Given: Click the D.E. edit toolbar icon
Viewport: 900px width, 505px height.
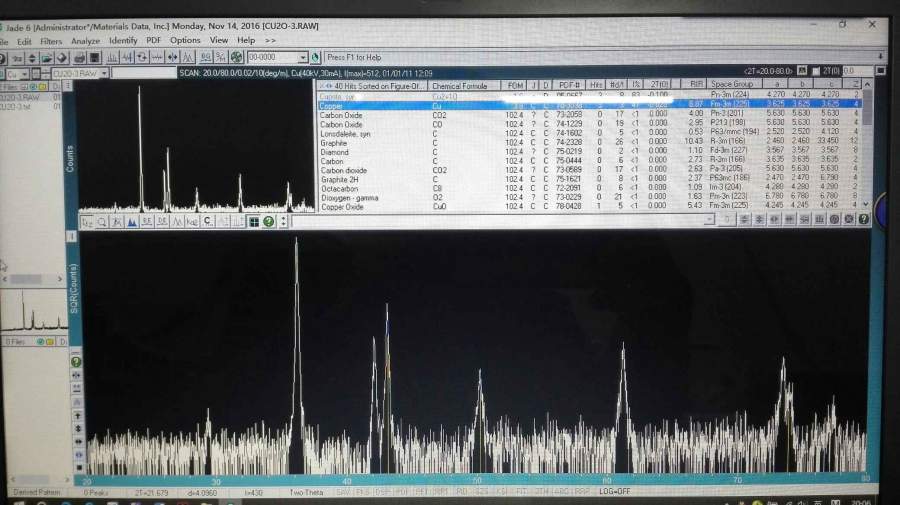Looking at the screenshot, I should (x=162, y=222).
